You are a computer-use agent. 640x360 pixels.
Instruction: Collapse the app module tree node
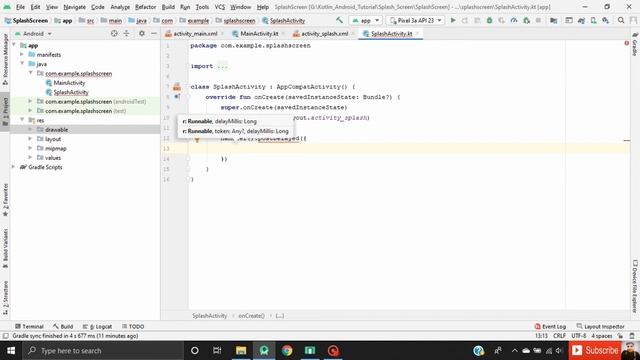(x=14, y=45)
